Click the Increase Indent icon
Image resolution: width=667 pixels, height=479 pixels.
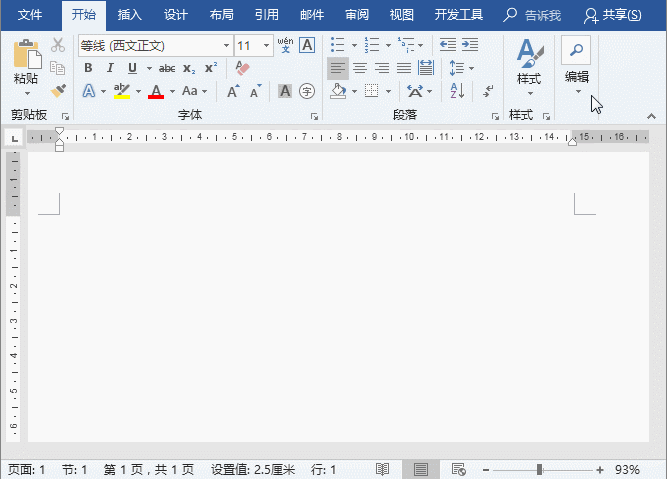tap(470, 45)
